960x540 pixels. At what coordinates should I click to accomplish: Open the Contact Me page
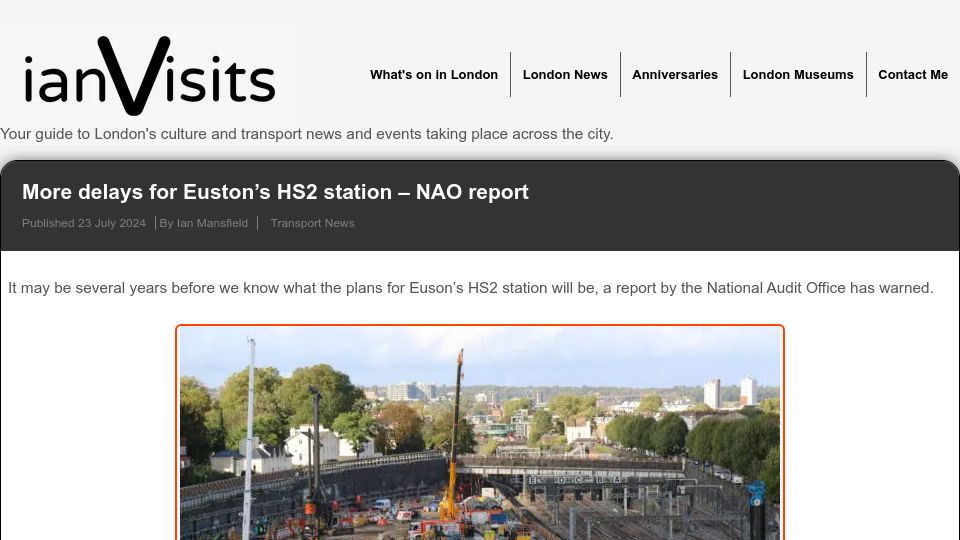[x=913, y=75]
